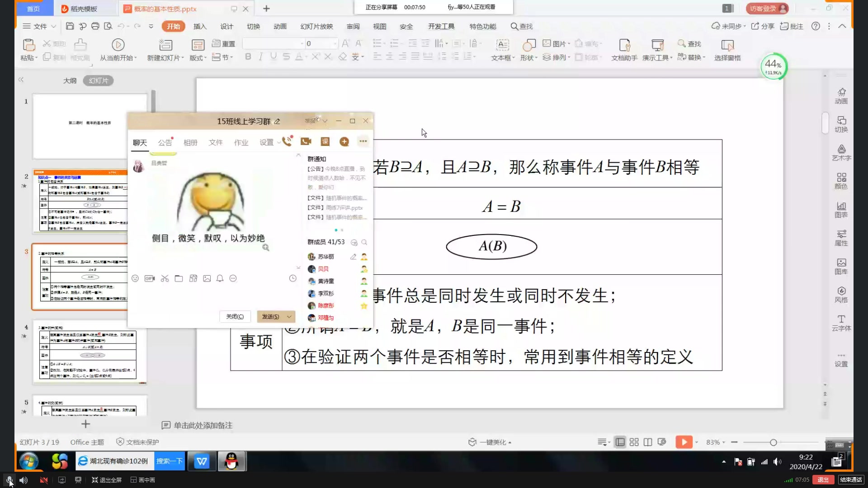Toggle bold formatting

[248, 56]
